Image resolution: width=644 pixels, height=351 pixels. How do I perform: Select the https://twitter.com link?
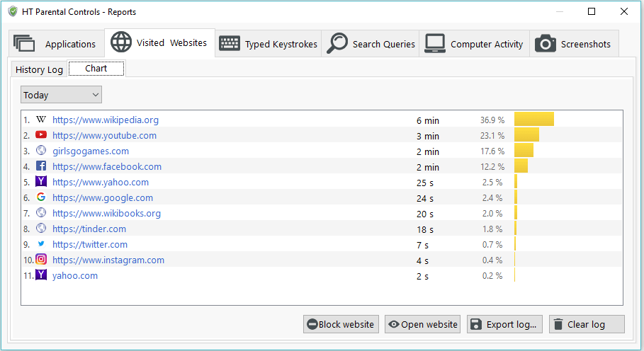[90, 244]
